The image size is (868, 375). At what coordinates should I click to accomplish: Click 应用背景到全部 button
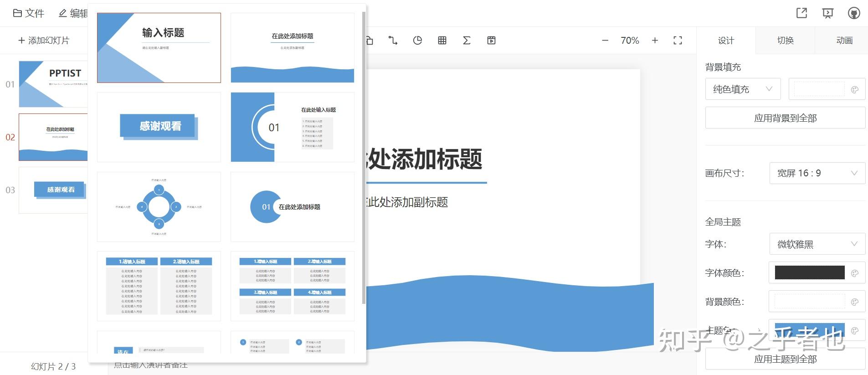785,118
